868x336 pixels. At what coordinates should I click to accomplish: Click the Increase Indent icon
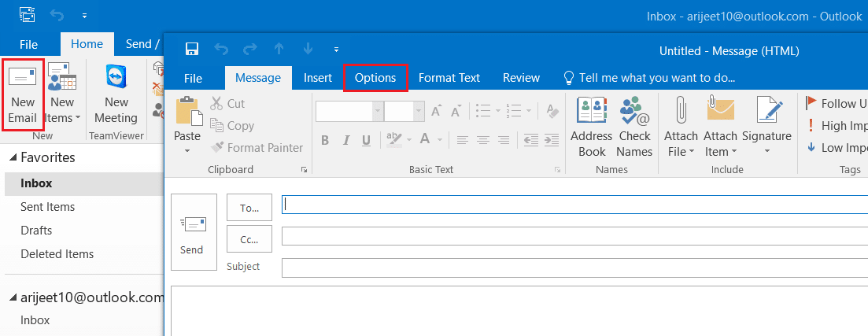tap(552, 140)
